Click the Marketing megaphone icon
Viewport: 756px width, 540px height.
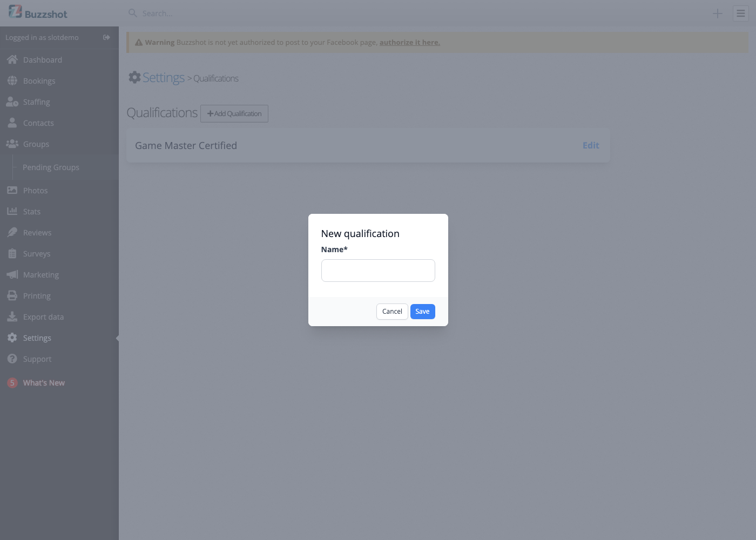12,275
